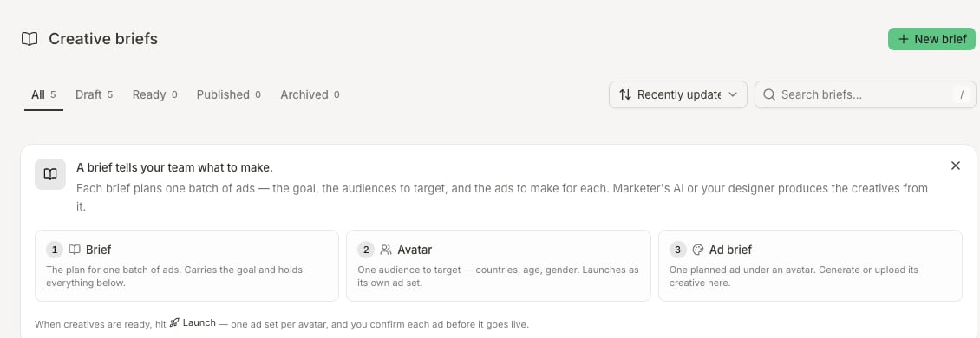The width and height of the screenshot is (980, 338).
Task: Click the New brief button
Action: point(931,39)
